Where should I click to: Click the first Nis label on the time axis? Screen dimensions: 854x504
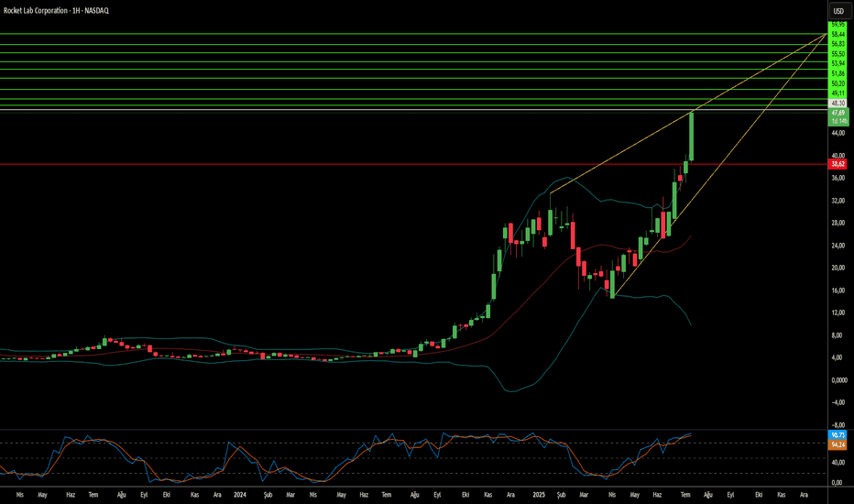[19, 495]
